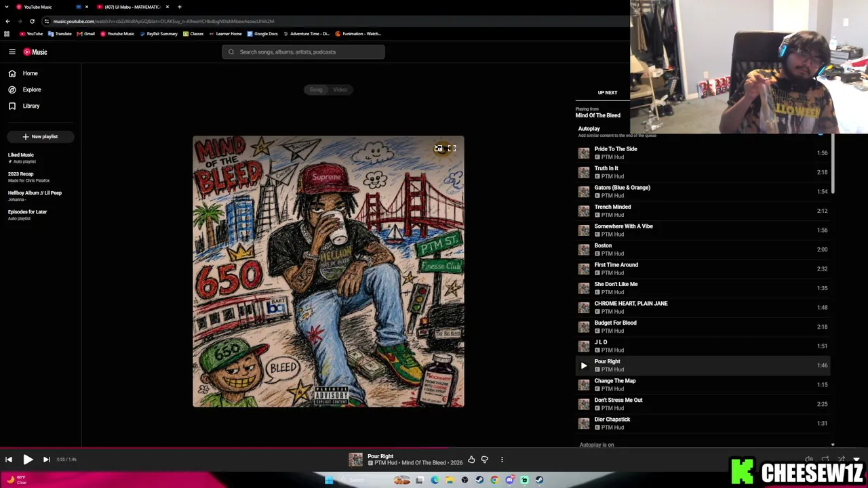Switch to Video mode toggle

coord(340,89)
